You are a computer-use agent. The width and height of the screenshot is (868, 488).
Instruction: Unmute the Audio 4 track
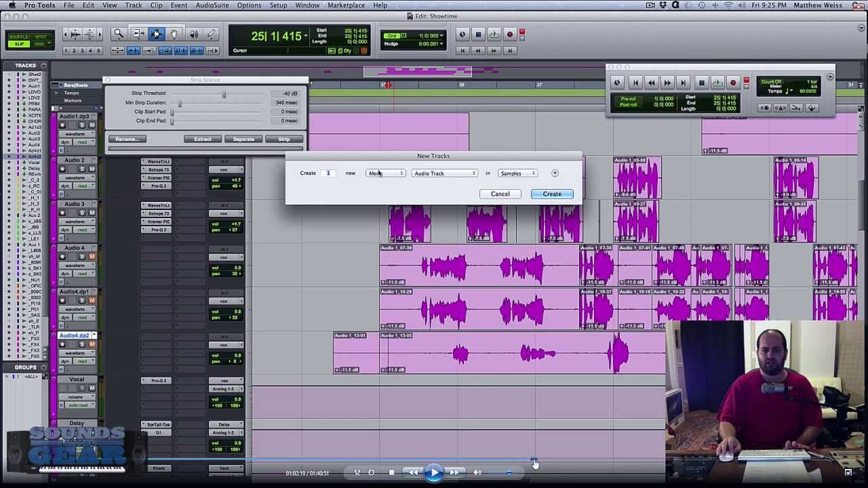[92, 256]
